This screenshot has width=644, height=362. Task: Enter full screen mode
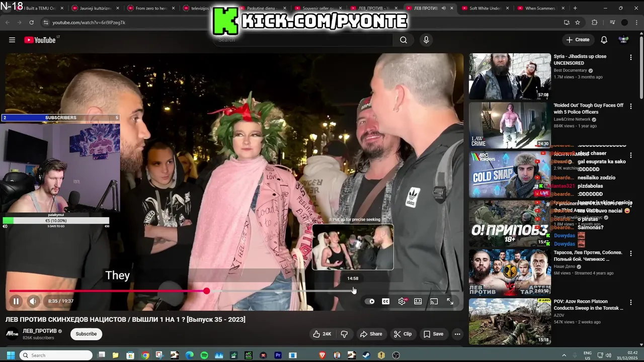[x=450, y=301]
